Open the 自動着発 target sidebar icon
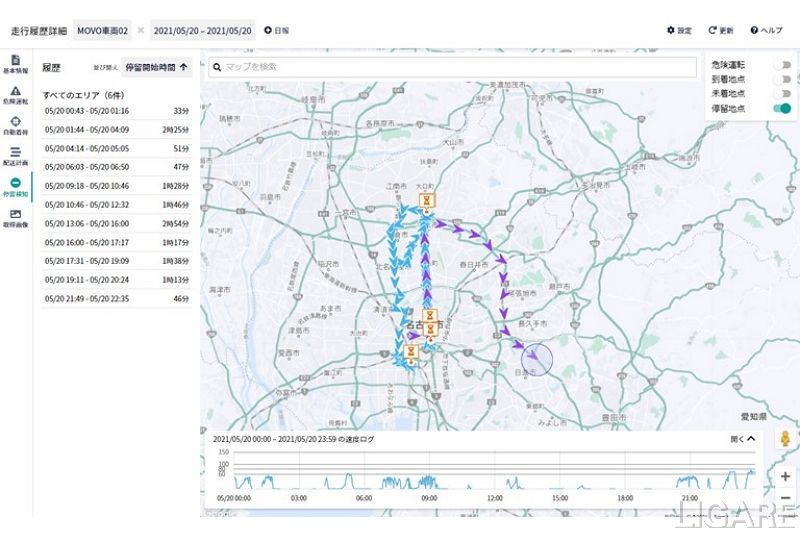The width and height of the screenshot is (800, 533). 15,126
